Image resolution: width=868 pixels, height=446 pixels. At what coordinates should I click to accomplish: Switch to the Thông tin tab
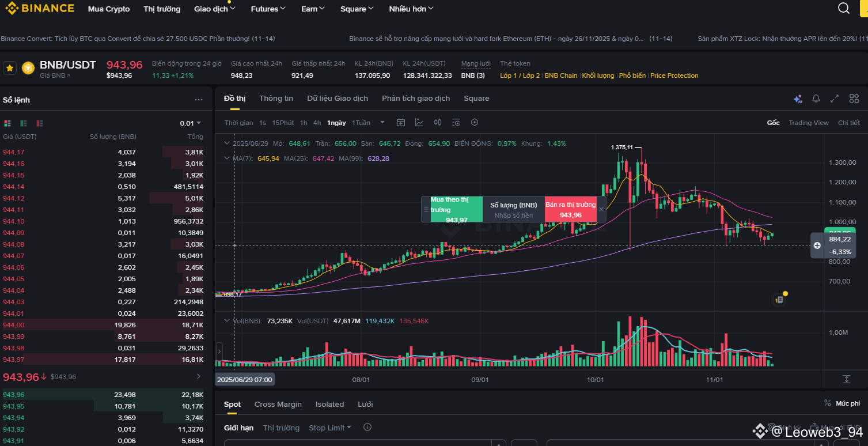276,99
